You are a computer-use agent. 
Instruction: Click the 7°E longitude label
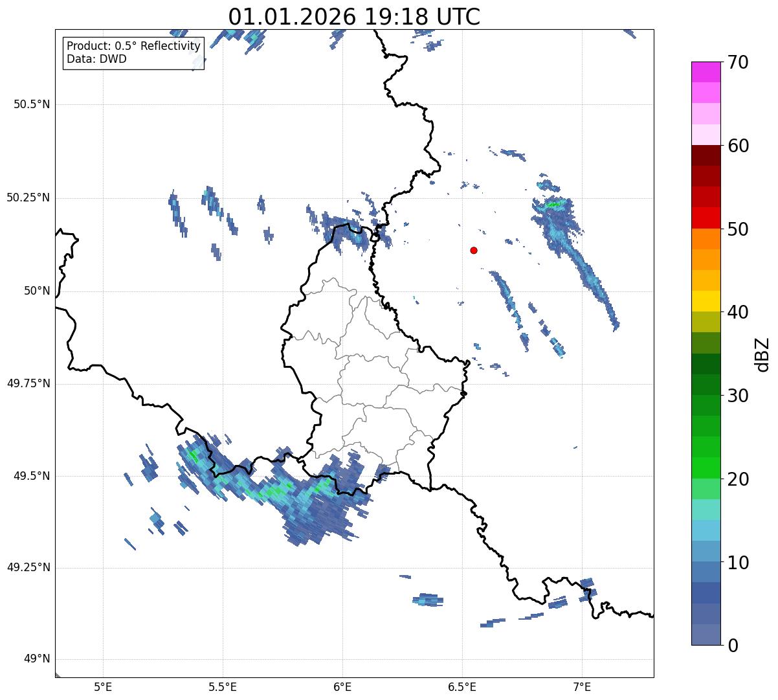[582, 686]
